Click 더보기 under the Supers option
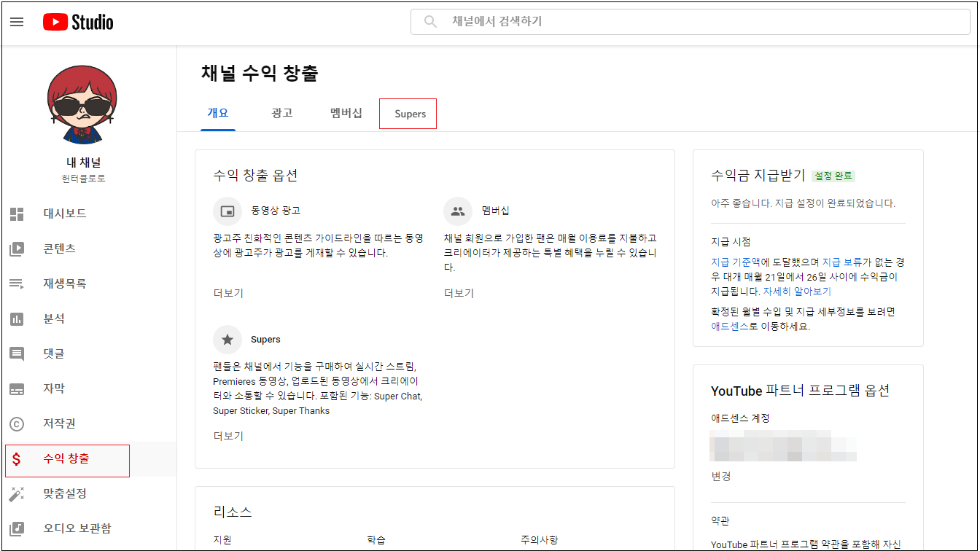The image size is (980, 551). coord(228,436)
